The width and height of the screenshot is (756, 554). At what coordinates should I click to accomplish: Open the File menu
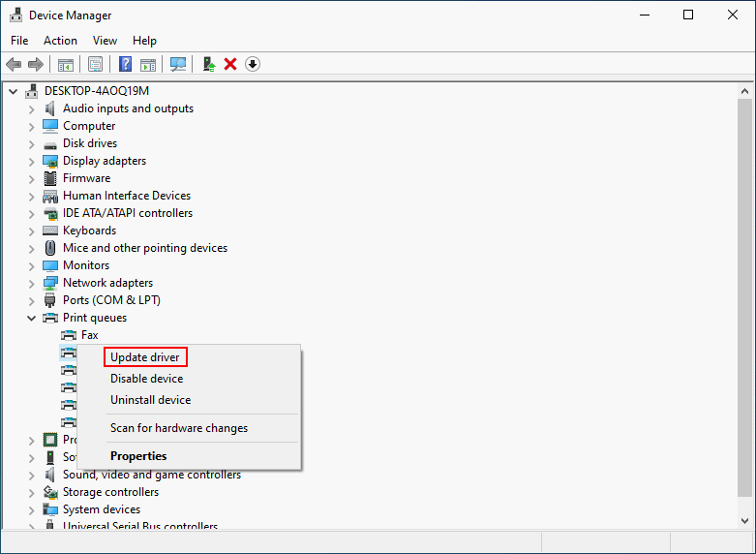(x=19, y=41)
